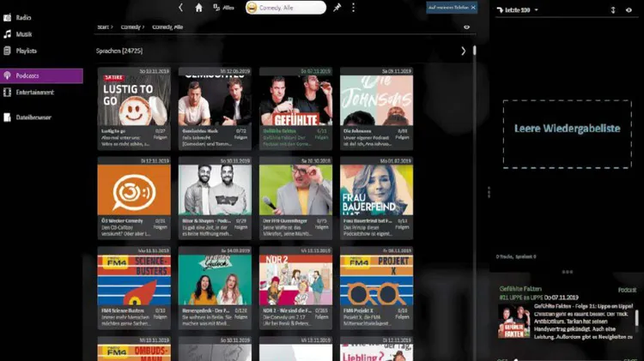Click the '#21 LIPPE an LIPPE' episode line

[x=521, y=298]
